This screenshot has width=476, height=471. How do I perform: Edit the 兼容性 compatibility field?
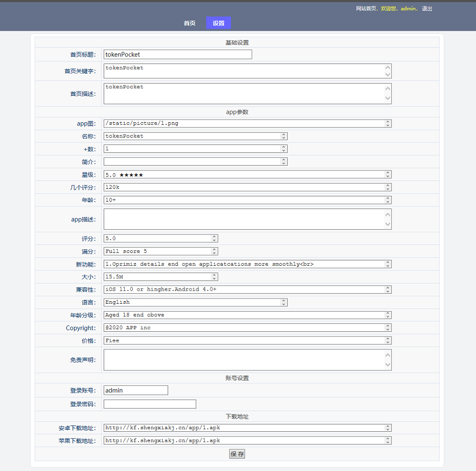pos(248,289)
